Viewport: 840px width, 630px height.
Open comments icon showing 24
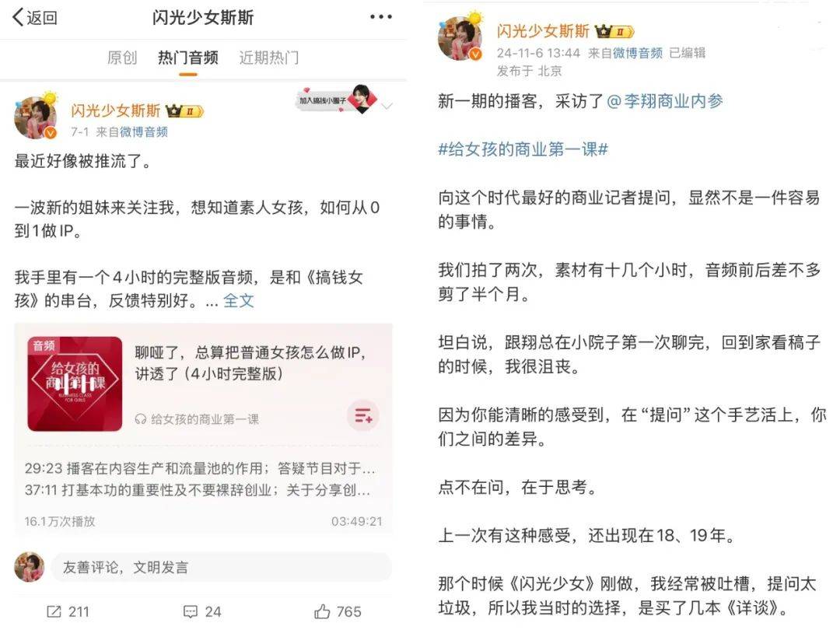(202, 611)
